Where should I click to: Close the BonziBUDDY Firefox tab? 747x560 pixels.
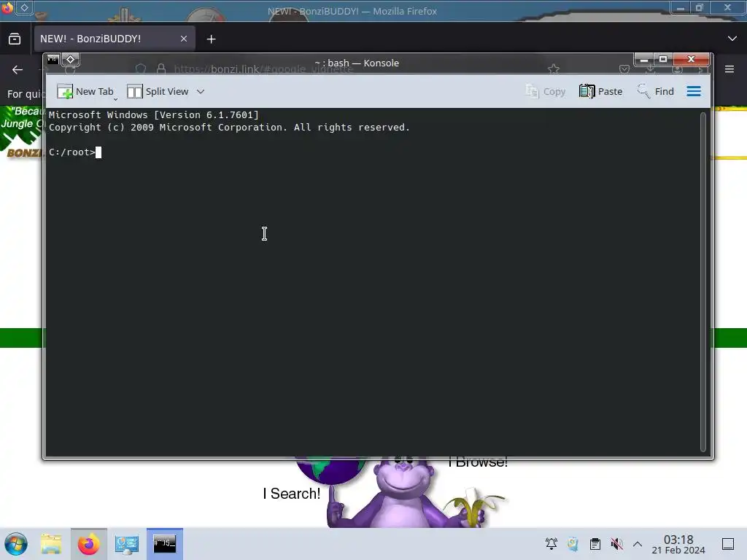[x=184, y=39]
